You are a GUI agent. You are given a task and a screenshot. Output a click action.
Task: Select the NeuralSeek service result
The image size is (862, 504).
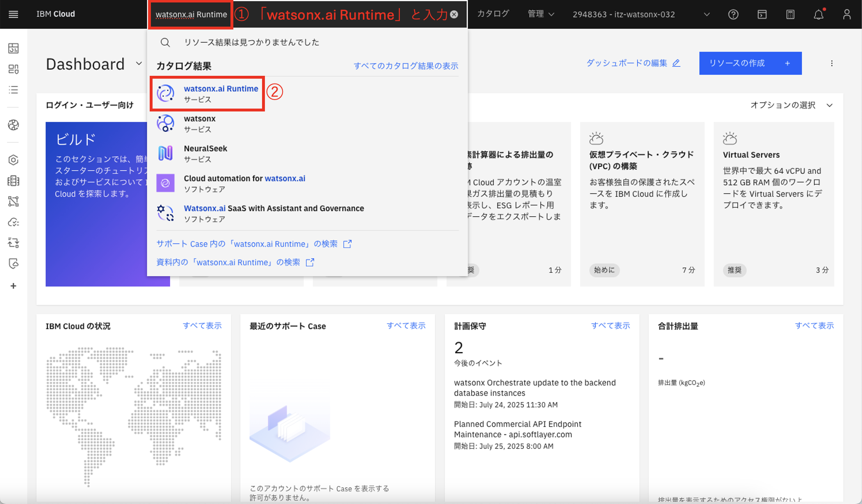(x=205, y=153)
